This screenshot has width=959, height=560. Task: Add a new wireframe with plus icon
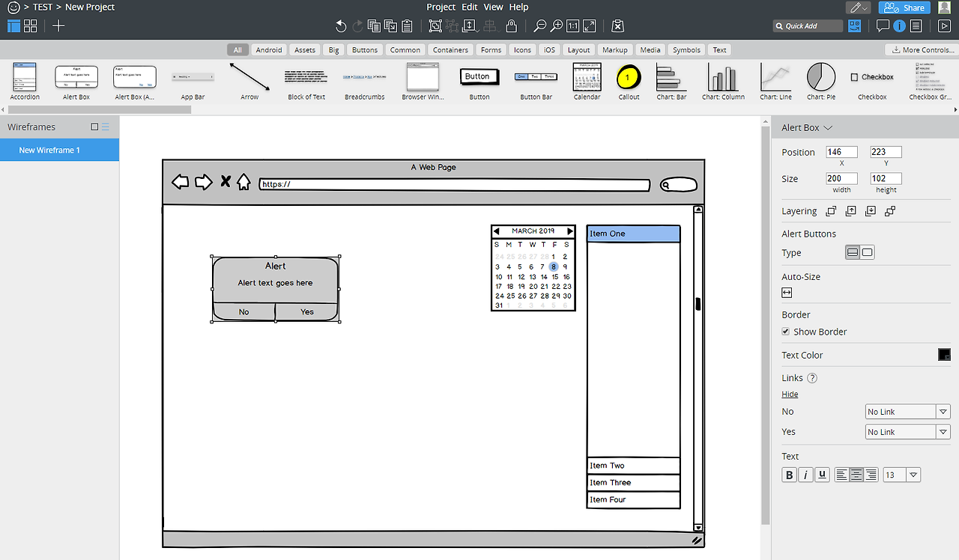[x=58, y=26]
